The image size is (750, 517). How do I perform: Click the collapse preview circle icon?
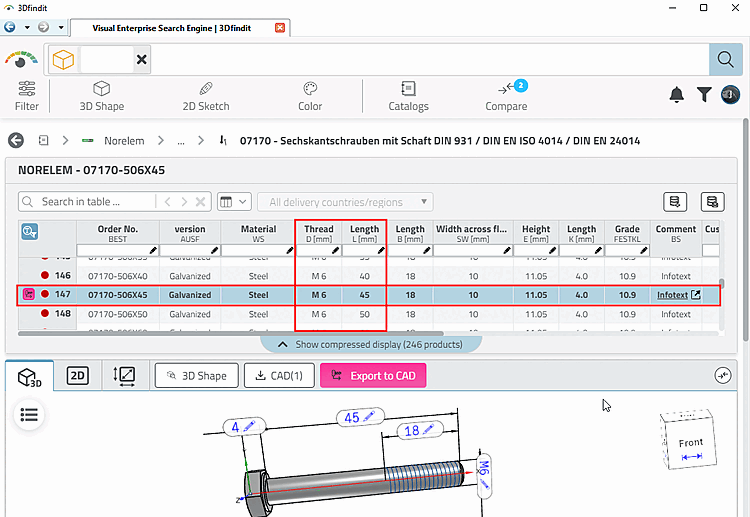coord(723,375)
